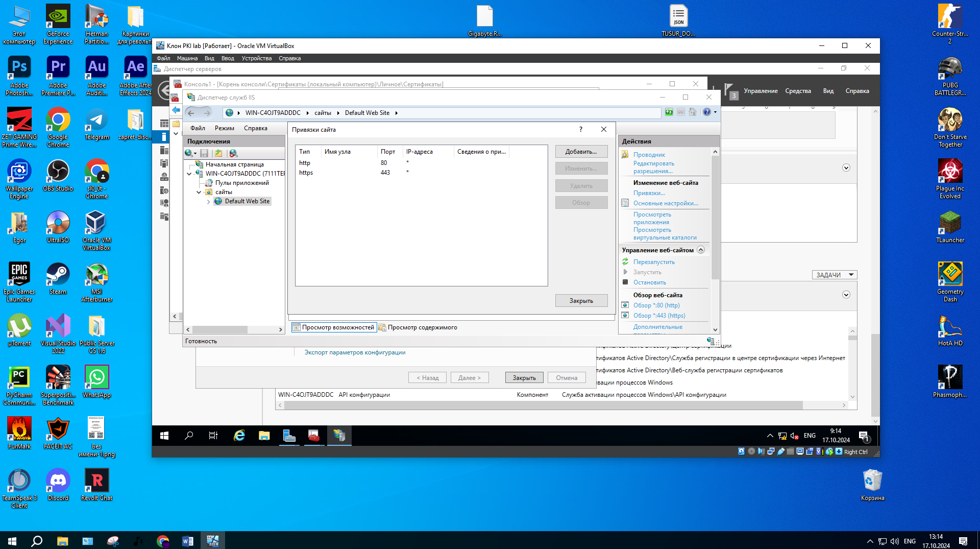Image resolution: width=980 pixels, height=549 pixels.
Task: Click the IIS forward navigation arrow
Action: coord(207,113)
